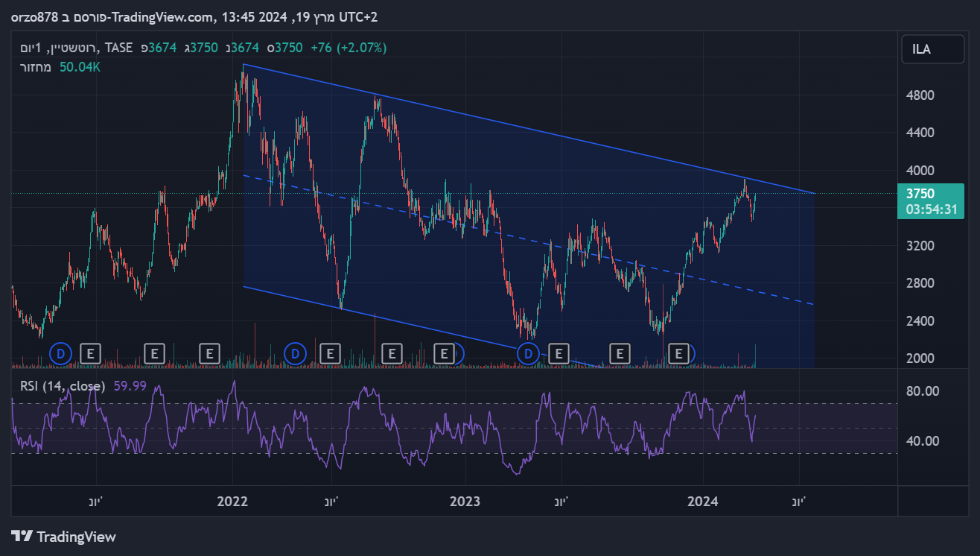The height and width of the screenshot is (556, 980).
Task: Click the orzo878 publisher header text
Action: (x=36, y=16)
